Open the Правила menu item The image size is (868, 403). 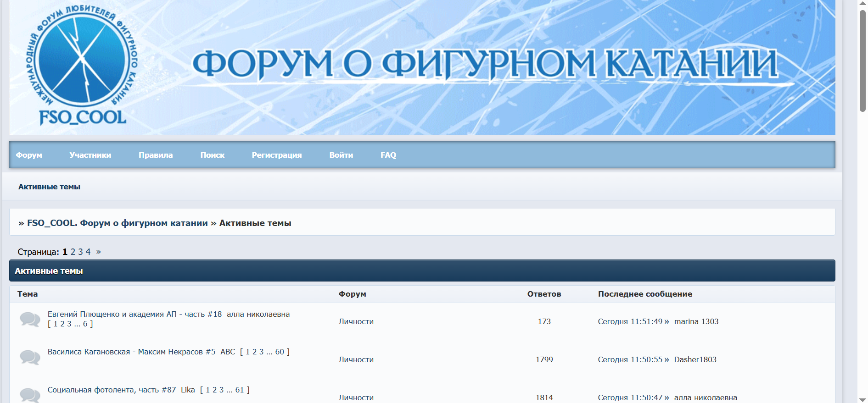tap(156, 155)
